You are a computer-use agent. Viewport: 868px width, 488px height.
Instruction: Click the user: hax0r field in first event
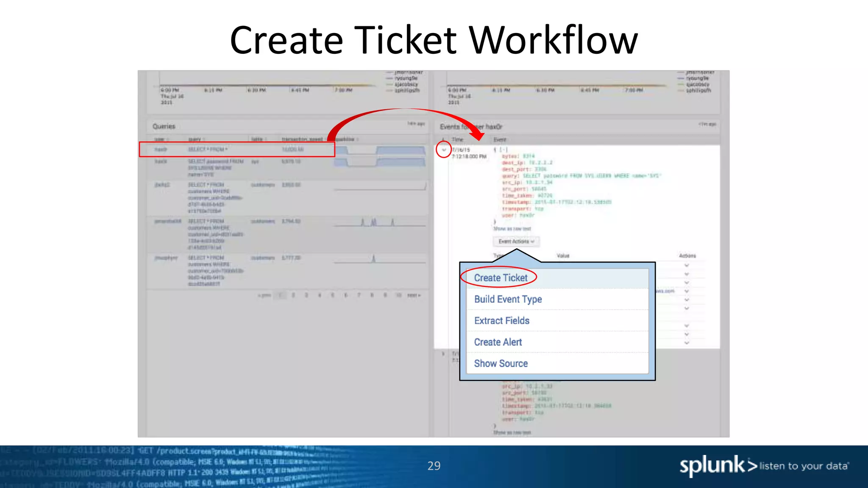click(x=518, y=215)
